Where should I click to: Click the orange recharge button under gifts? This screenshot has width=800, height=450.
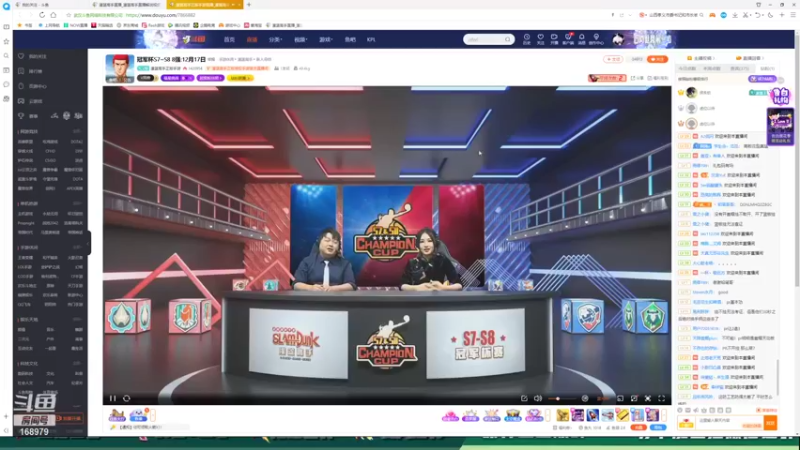(638, 428)
